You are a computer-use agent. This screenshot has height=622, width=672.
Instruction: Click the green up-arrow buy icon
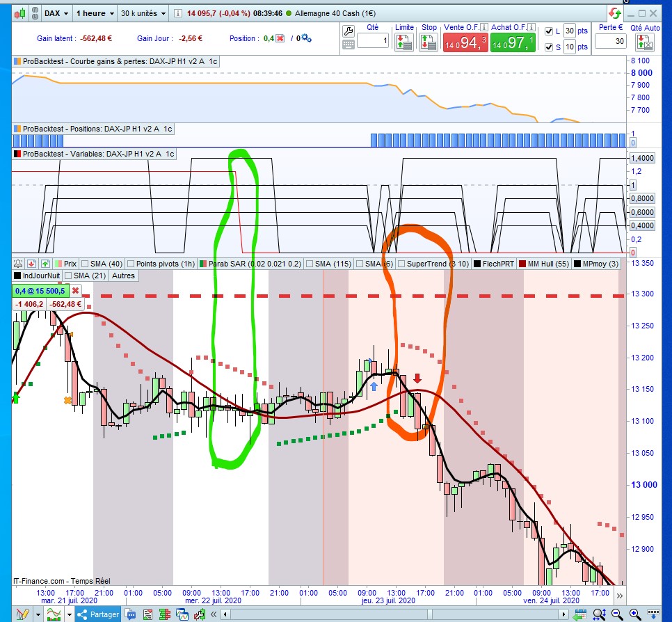click(x=45, y=264)
